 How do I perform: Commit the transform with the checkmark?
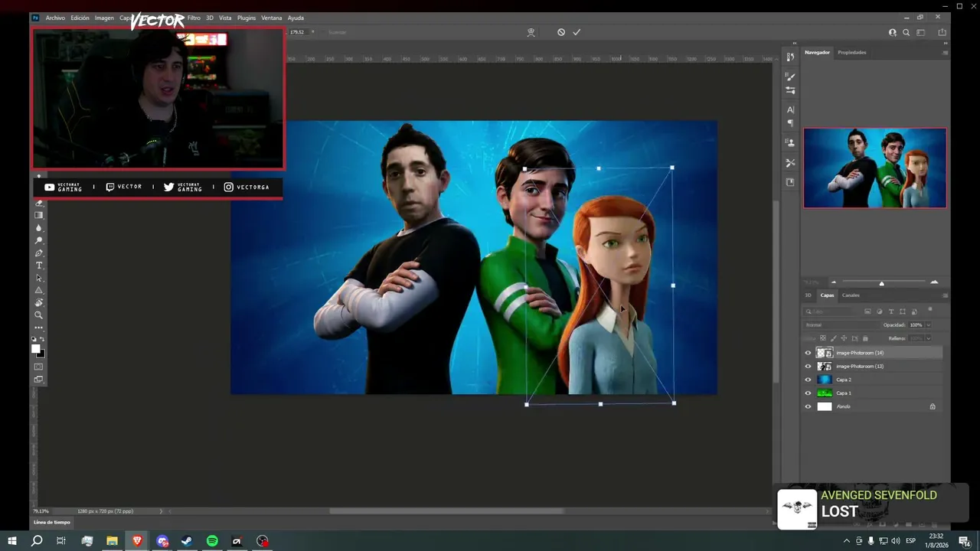pyautogui.click(x=577, y=32)
